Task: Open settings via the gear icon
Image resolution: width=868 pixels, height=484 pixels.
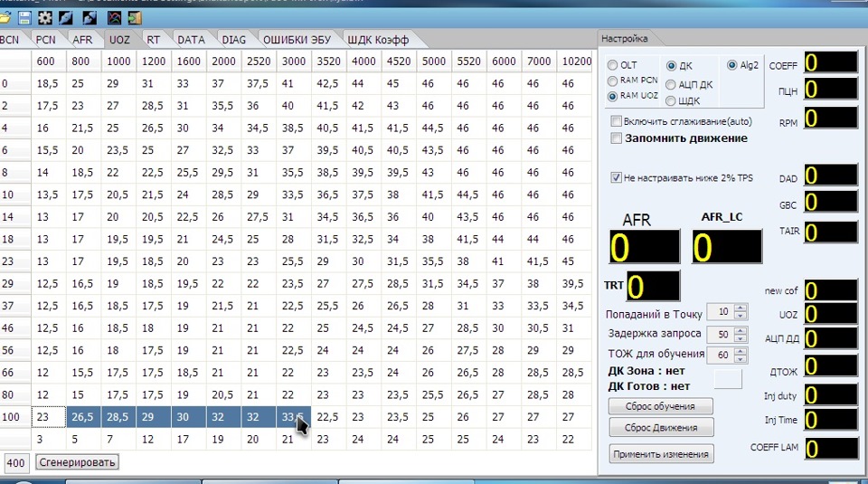Action: pyautogui.click(x=45, y=18)
